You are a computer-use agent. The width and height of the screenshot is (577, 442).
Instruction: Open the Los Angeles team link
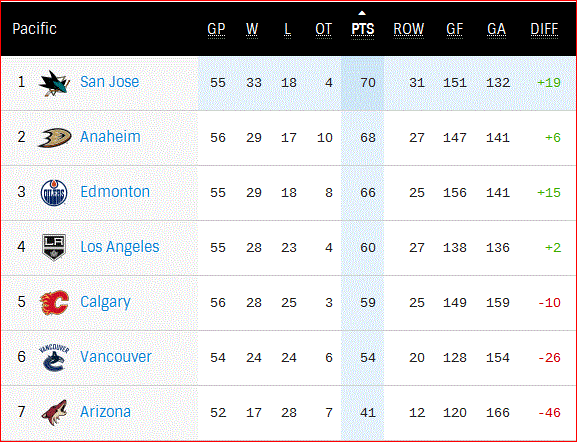click(x=120, y=247)
